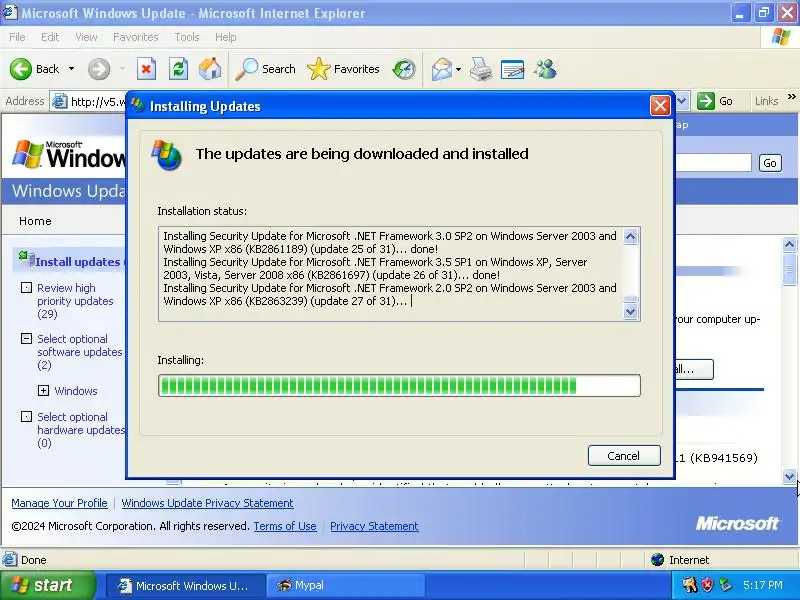Open the Terms of Use link
800x600 pixels.
click(285, 526)
